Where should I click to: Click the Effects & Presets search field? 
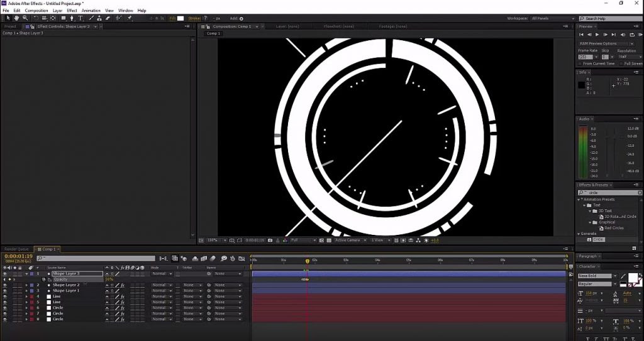(609, 193)
